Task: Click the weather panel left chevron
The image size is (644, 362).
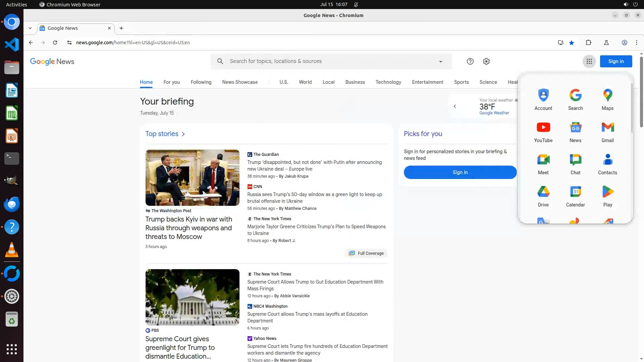Action: click(x=454, y=106)
